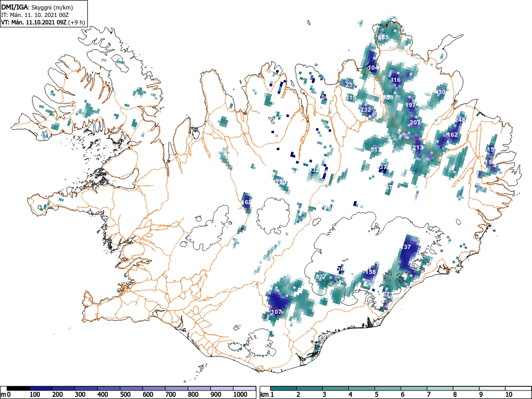Image resolution: width=532 pixels, height=399 pixels.
Task: Click the 248 visibility value on the map
Action: coord(460,120)
